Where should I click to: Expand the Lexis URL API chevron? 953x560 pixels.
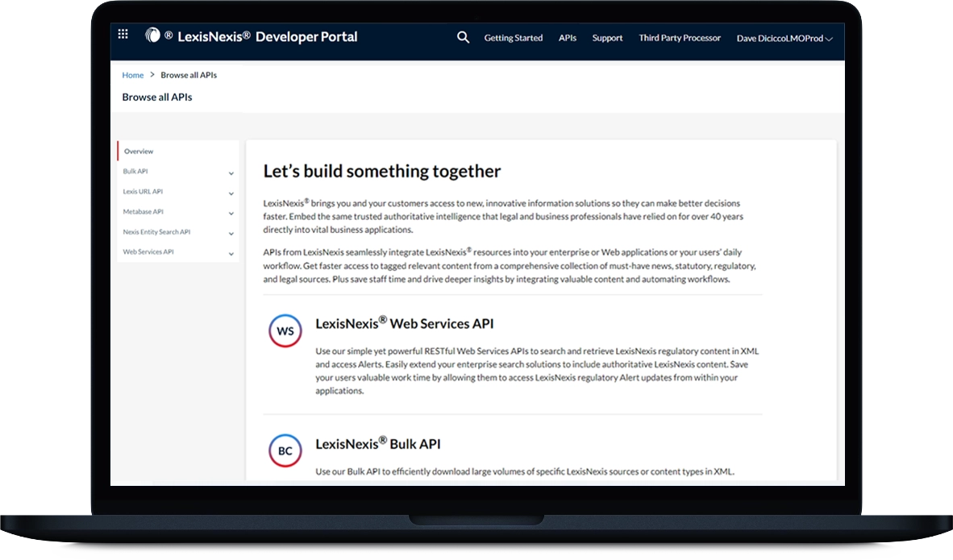click(x=231, y=193)
